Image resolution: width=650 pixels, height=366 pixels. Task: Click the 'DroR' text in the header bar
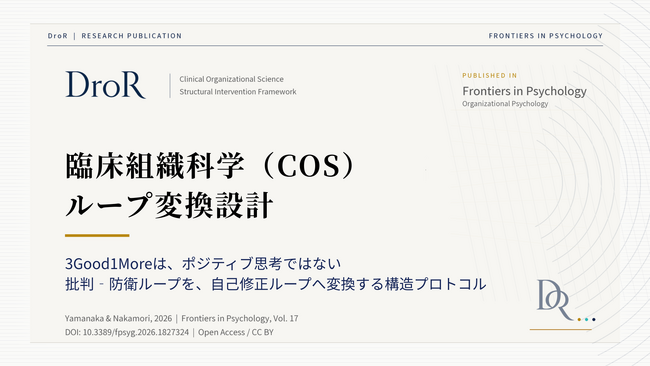pos(58,36)
